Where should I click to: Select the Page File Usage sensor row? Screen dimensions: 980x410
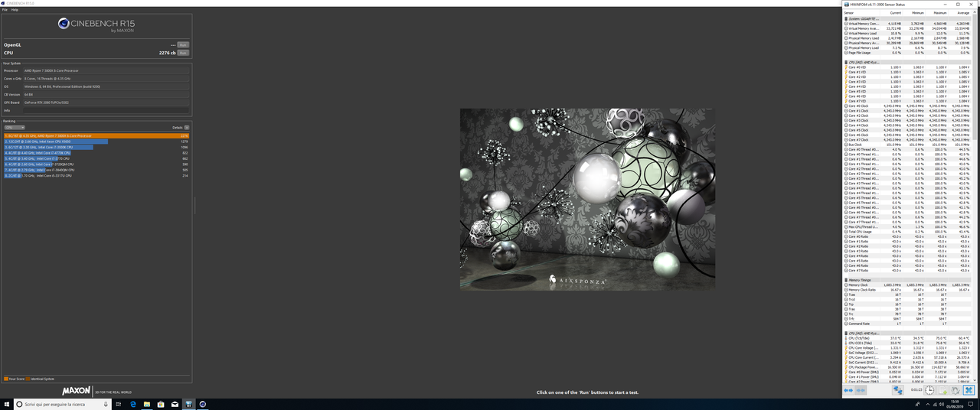tap(907, 53)
